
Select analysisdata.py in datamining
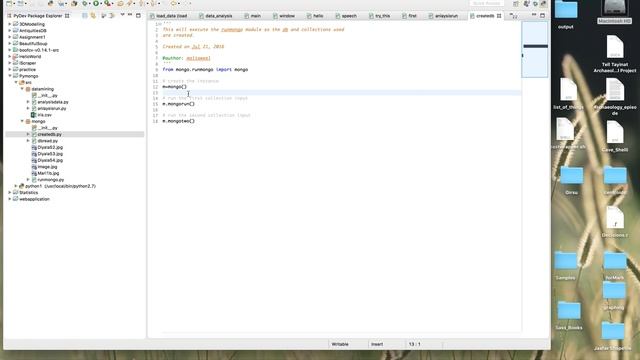53,102
